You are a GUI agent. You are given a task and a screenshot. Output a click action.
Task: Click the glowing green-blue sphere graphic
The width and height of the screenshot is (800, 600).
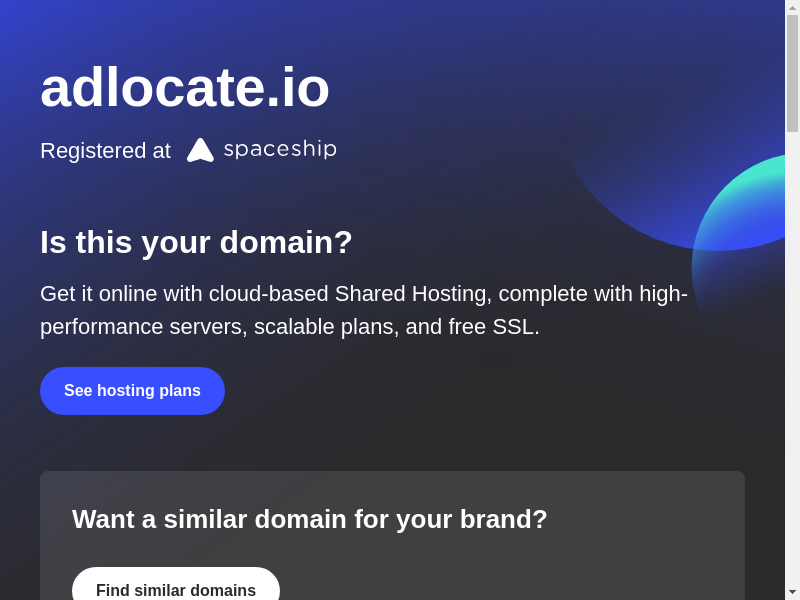point(745,230)
